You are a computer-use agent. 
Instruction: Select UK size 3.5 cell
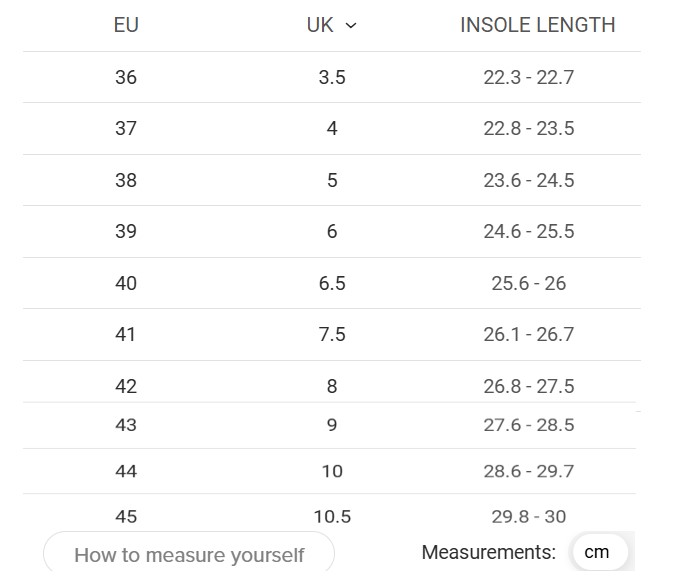click(332, 78)
